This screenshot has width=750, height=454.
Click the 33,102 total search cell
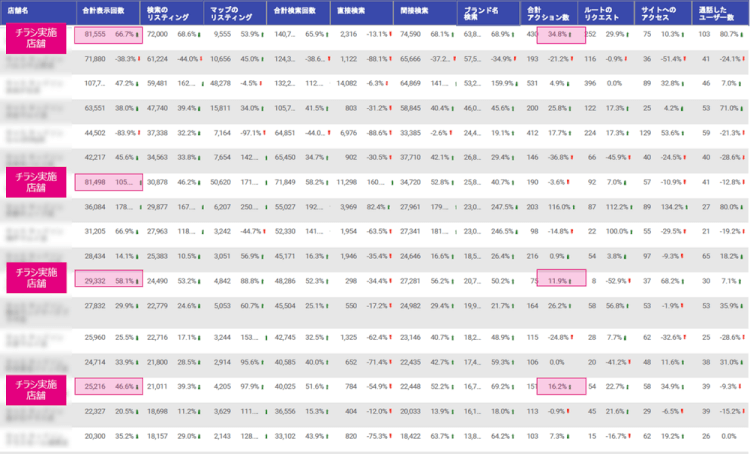[x=285, y=436]
